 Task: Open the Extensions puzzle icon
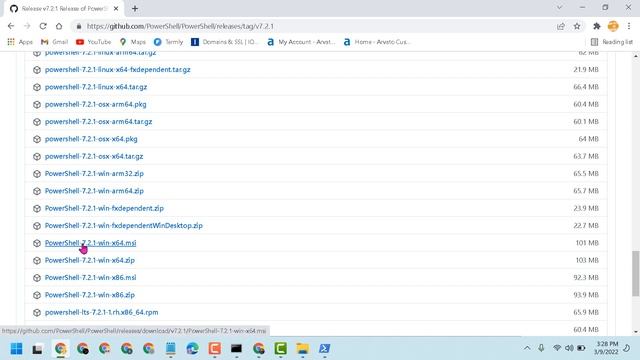point(596,26)
